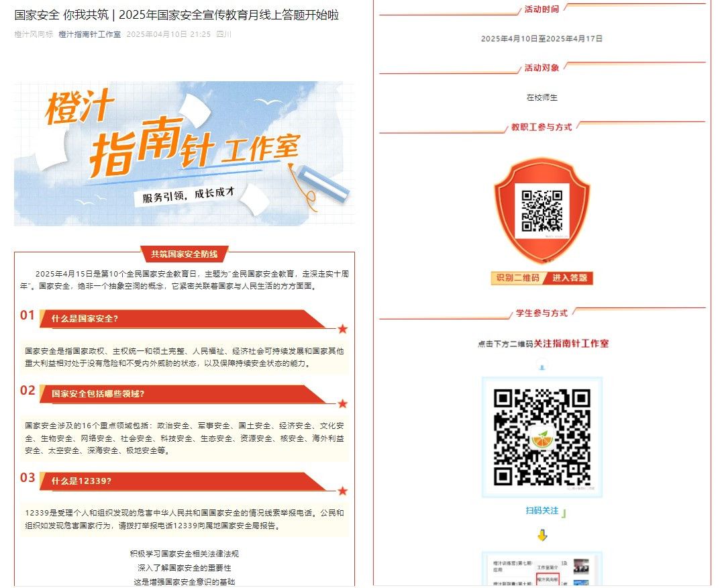This screenshot has width=722, height=588.
Task: Click the line 深入了解国家安全的重要性
Action: pos(184,568)
